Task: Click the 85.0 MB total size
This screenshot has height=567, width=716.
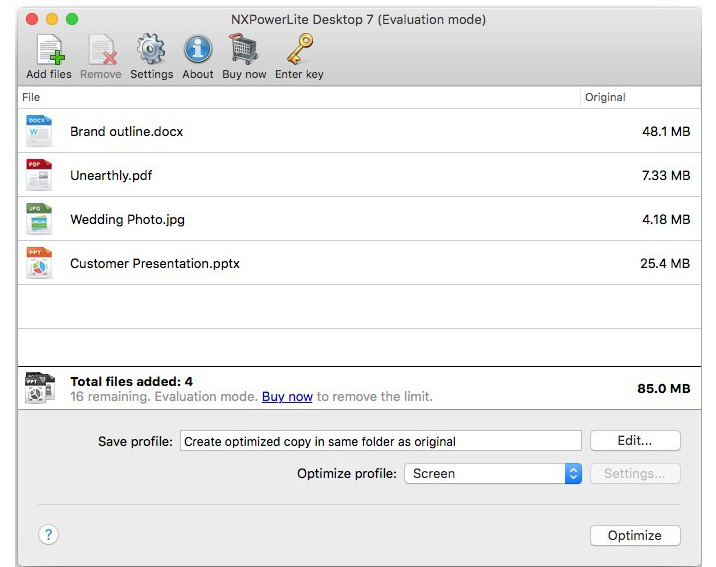Action: (x=664, y=388)
